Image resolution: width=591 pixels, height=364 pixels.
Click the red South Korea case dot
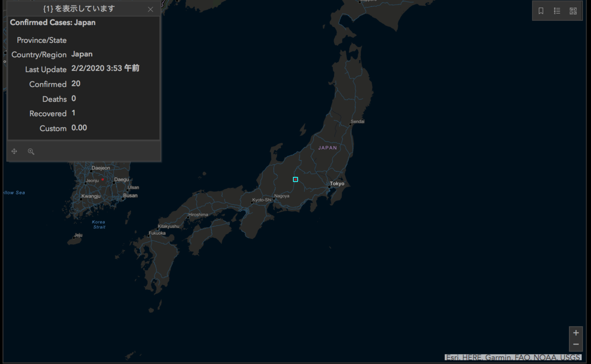pyautogui.click(x=102, y=179)
